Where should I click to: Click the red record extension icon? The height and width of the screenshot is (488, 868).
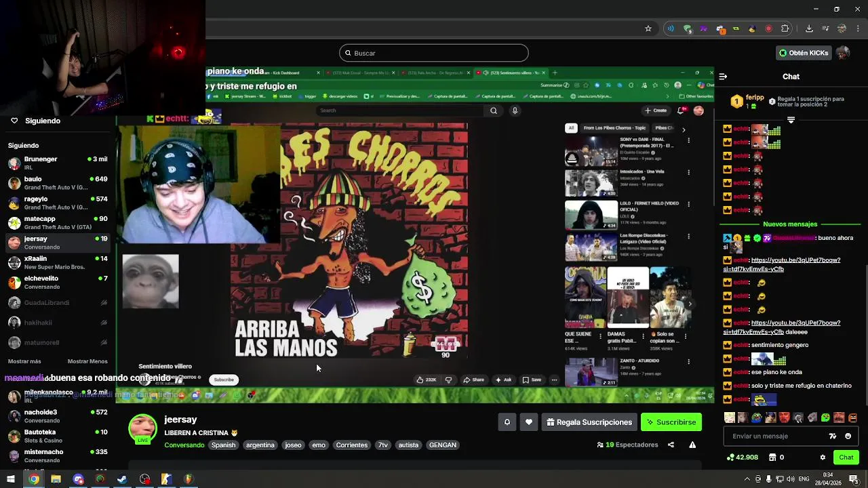768,28
